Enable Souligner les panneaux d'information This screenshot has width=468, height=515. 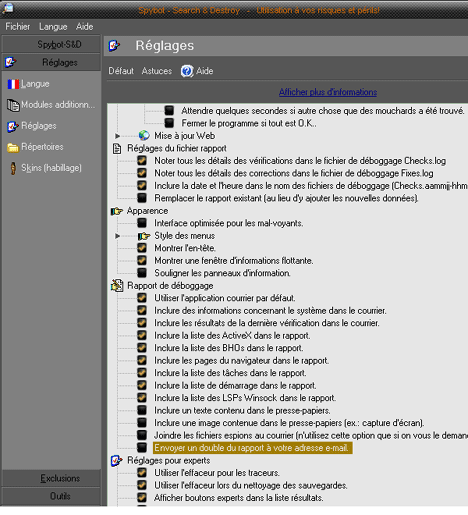point(142,273)
